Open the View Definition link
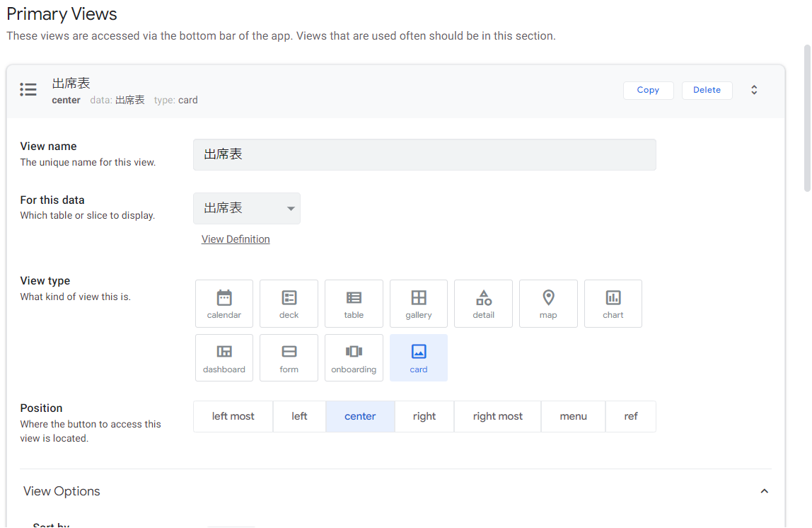The width and height of the screenshot is (812, 528). (x=236, y=239)
